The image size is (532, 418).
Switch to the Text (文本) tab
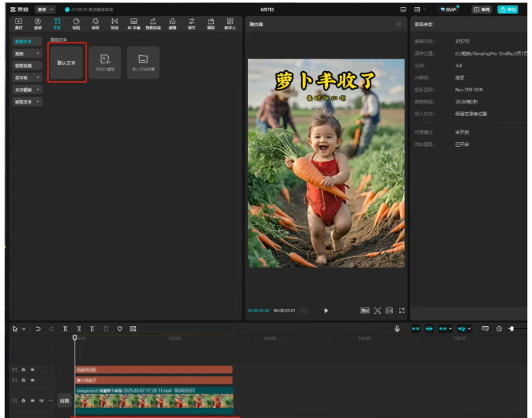[57, 24]
